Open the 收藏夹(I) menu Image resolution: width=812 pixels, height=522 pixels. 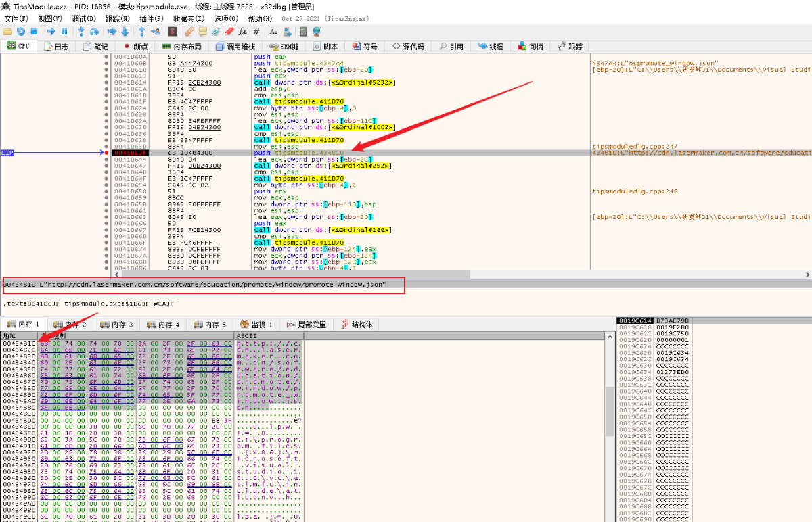[x=189, y=18]
